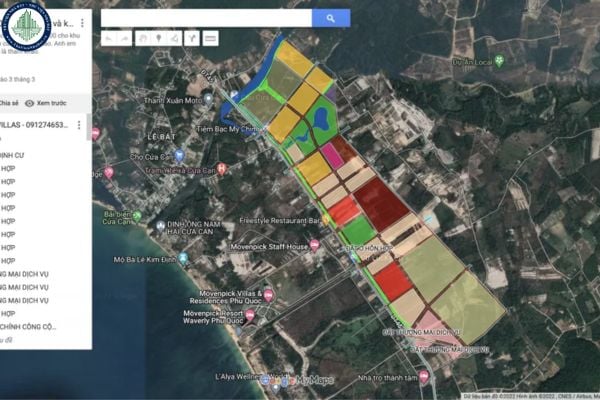Image resolution: width=600 pixels, height=400 pixels.
Task: Click the redo arrow in map toolbar
Action: [125, 39]
